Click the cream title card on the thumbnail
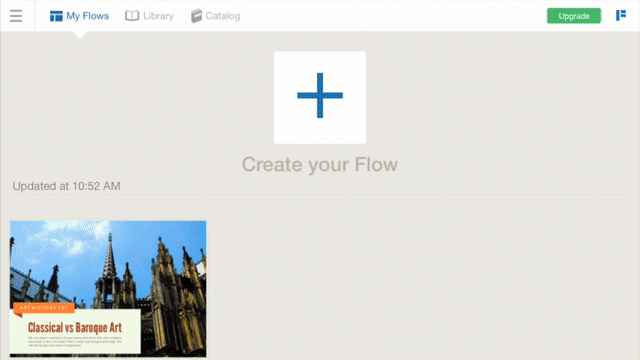The width and height of the screenshot is (640, 360). click(x=75, y=331)
